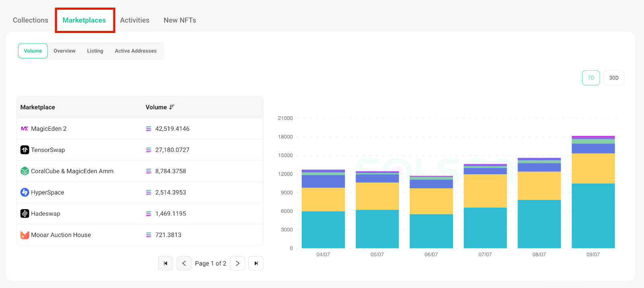644x288 pixels.
Task: Click the 21000 y-axis label
Action: pos(285,118)
